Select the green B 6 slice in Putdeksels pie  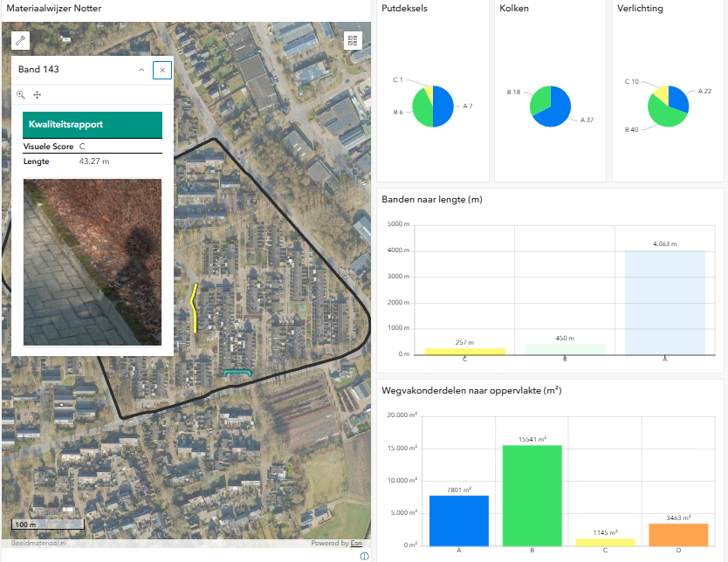(x=422, y=109)
